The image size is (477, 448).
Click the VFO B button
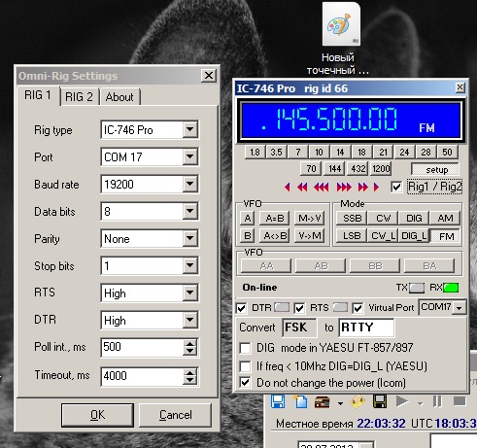point(248,235)
